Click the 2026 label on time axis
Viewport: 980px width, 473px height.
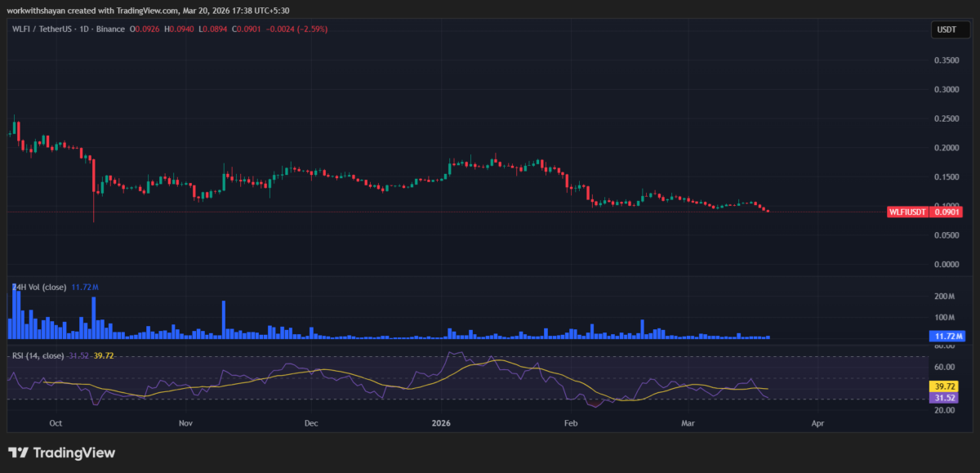pos(441,424)
